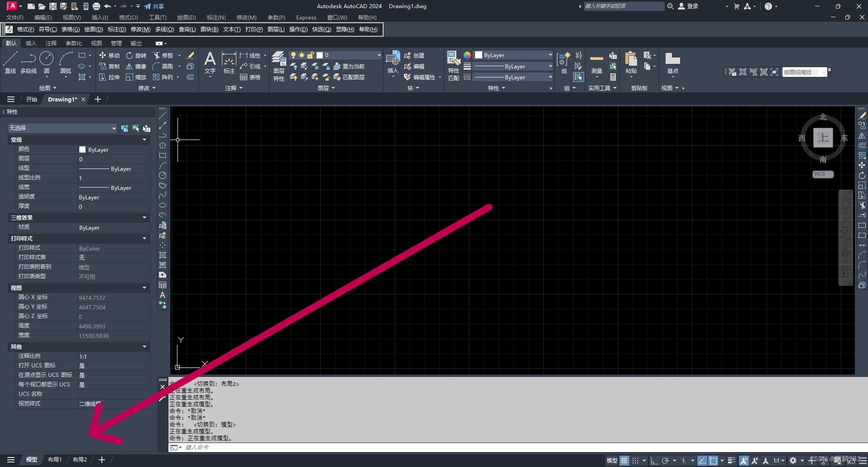This screenshot has width=868, height=467.
Task: Select the 多段线 polyline tool
Action: pos(29,63)
